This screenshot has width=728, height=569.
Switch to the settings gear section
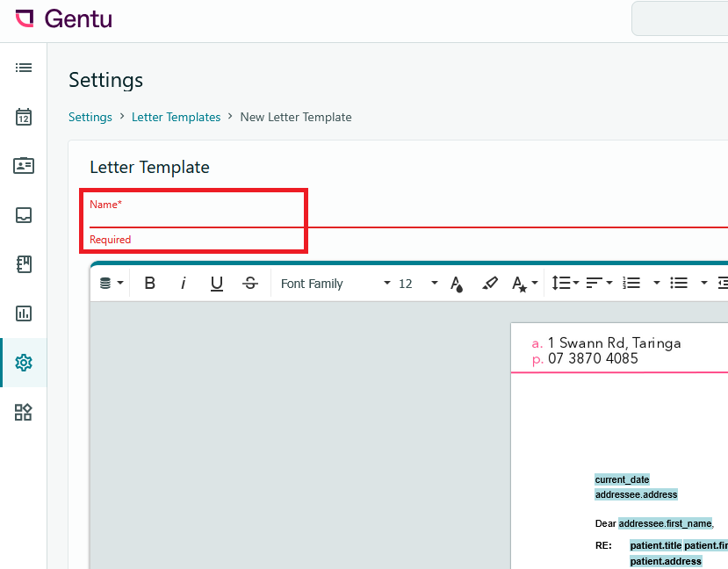point(24,363)
